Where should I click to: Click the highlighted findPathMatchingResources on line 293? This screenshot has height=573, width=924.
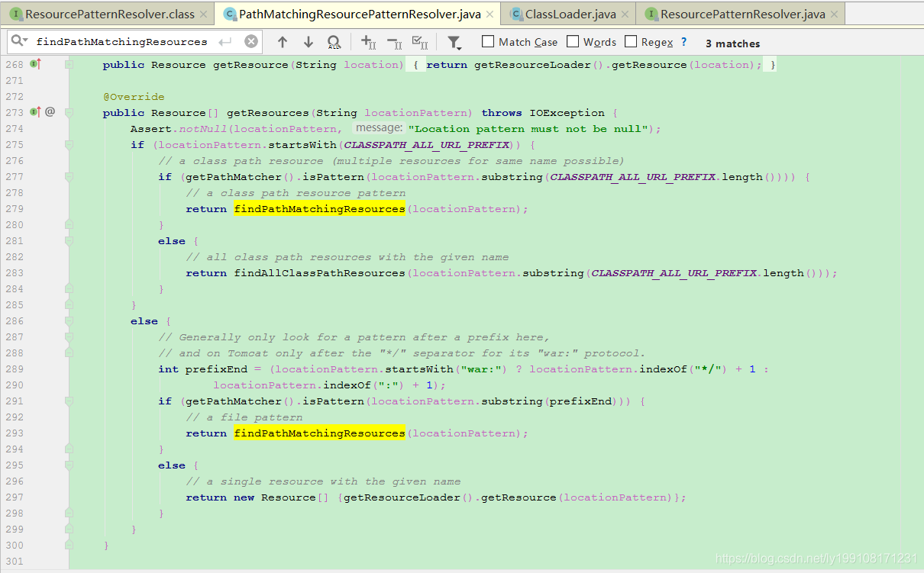(x=319, y=433)
